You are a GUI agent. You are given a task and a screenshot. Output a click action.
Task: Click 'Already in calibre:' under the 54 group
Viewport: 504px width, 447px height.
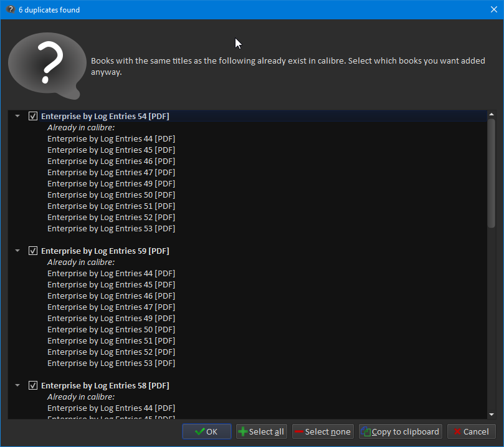[81, 128]
